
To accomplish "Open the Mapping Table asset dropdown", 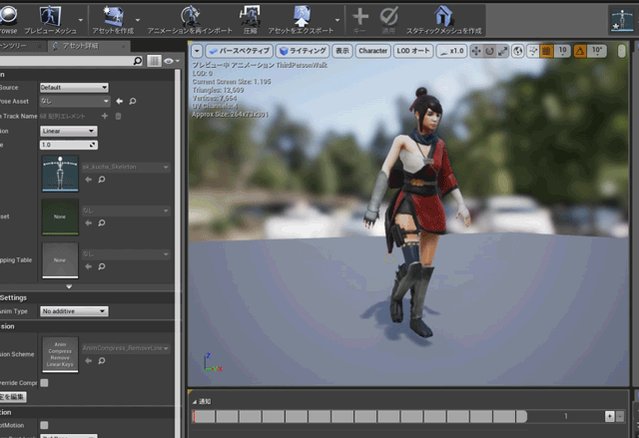I will click(126, 254).
